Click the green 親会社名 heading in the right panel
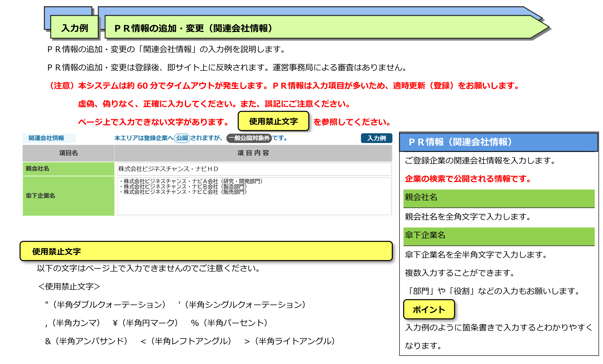The height and width of the screenshot is (364, 603). 498,198
